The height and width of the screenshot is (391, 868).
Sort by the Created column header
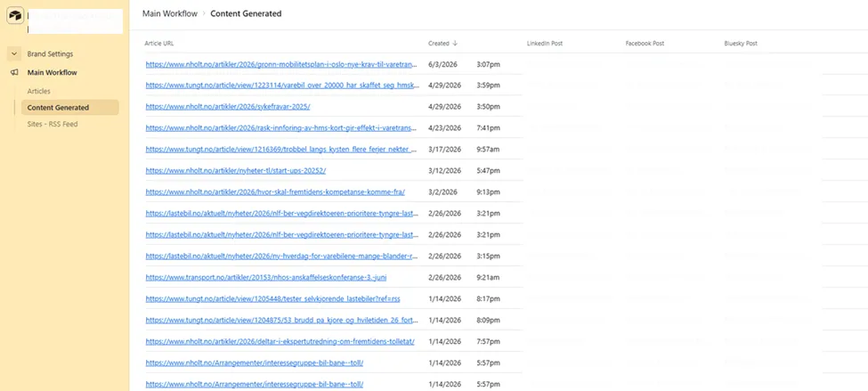coord(438,44)
